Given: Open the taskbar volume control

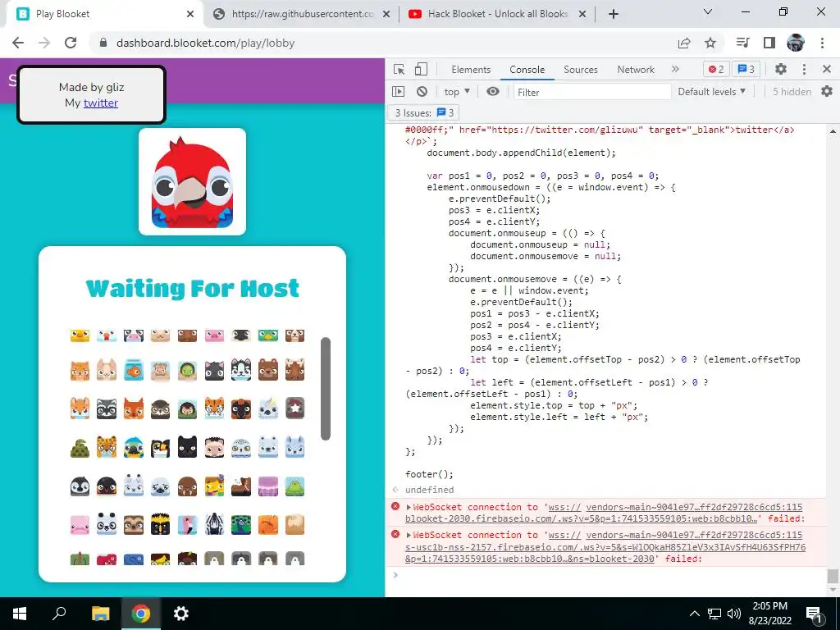Looking at the screenshot, I should [x=734, y=614].
